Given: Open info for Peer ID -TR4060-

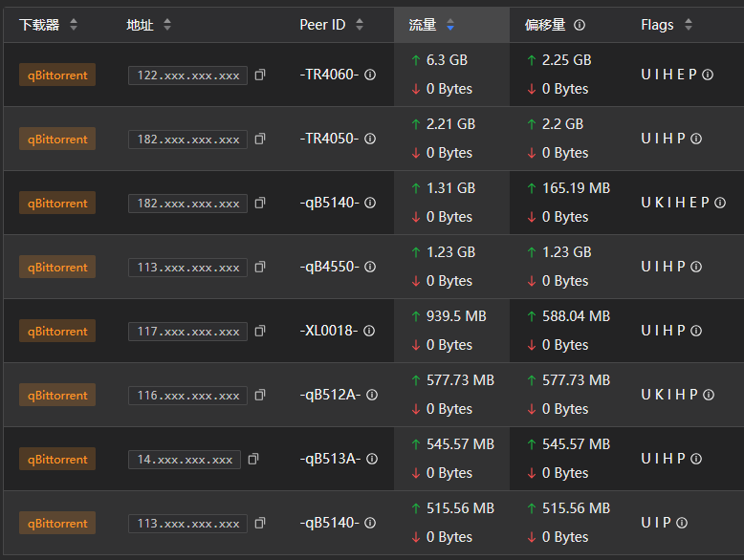Looking at the screenshot, I should 370,75.
